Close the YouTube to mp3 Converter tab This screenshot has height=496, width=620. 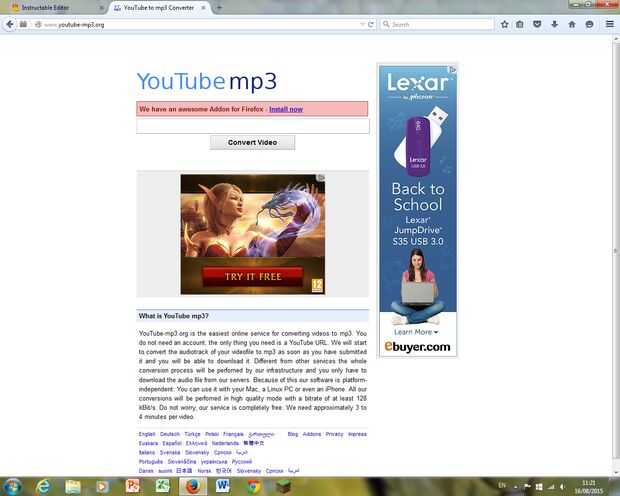(x=204, y=8)
